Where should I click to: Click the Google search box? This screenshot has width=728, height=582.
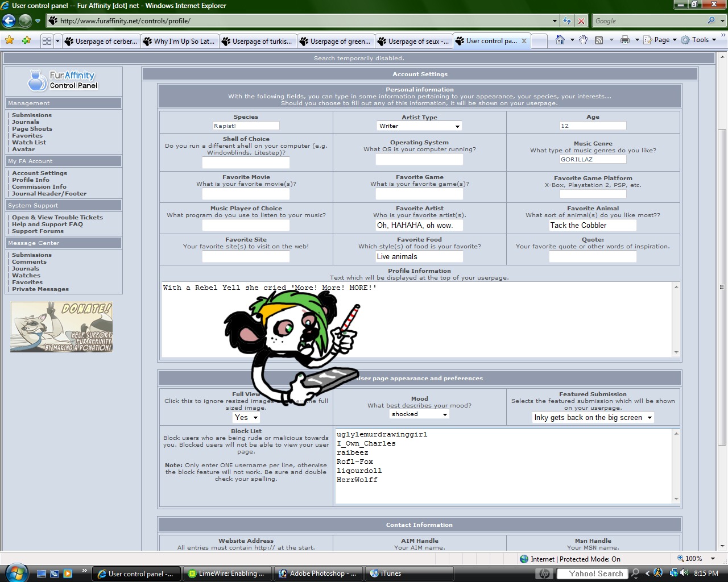tap(648, 21)
